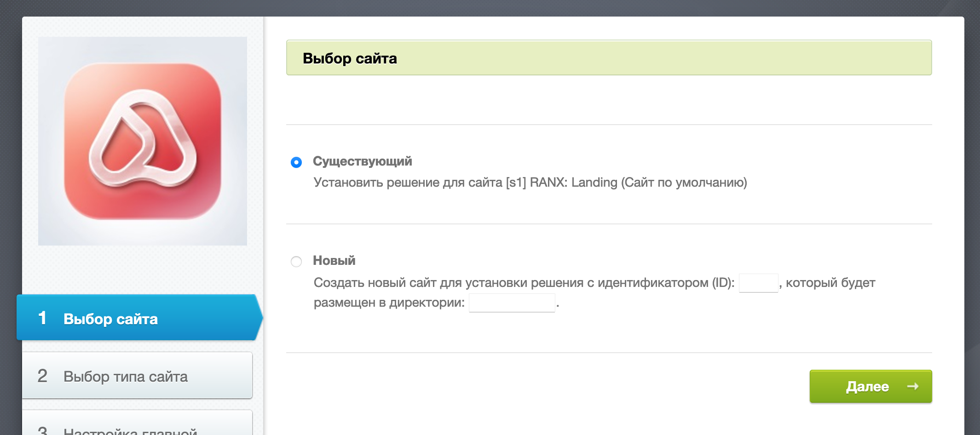Focus the директории path input field
This screenshot has width=980, height=435.
click(512, 303)
